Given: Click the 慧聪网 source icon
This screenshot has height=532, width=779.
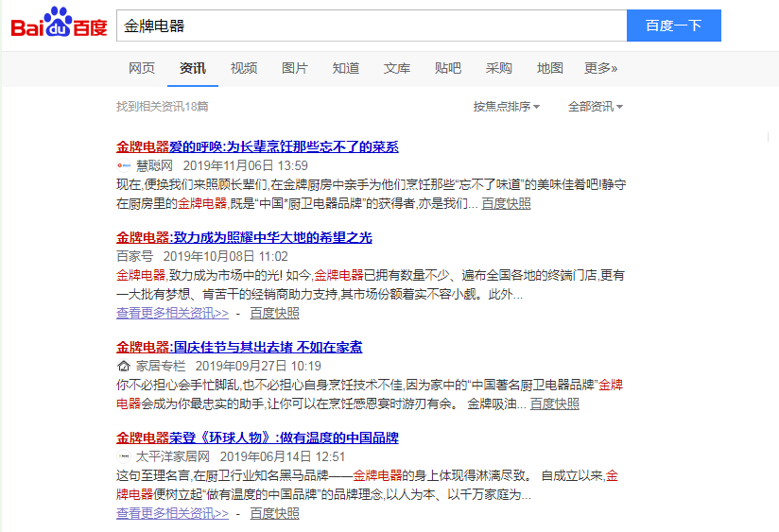Looking at the screenshot, I should tap(124, 165).
